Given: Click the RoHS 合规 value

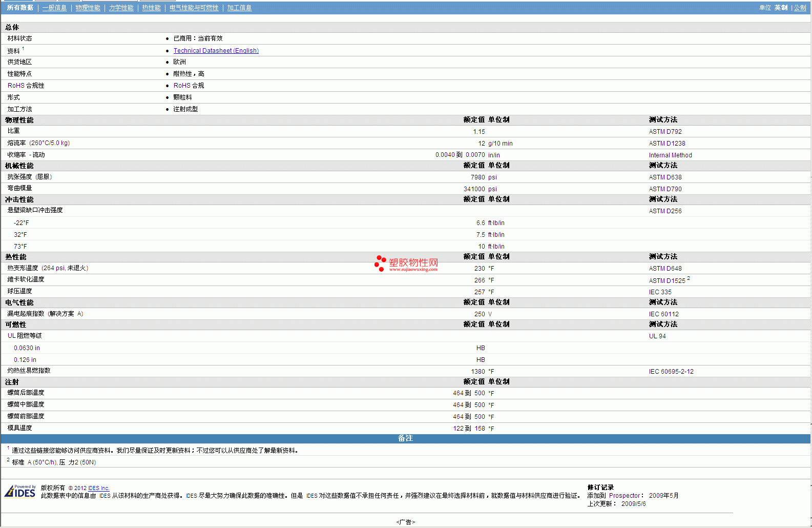Looking at the screenshot, I should (189, 86).
